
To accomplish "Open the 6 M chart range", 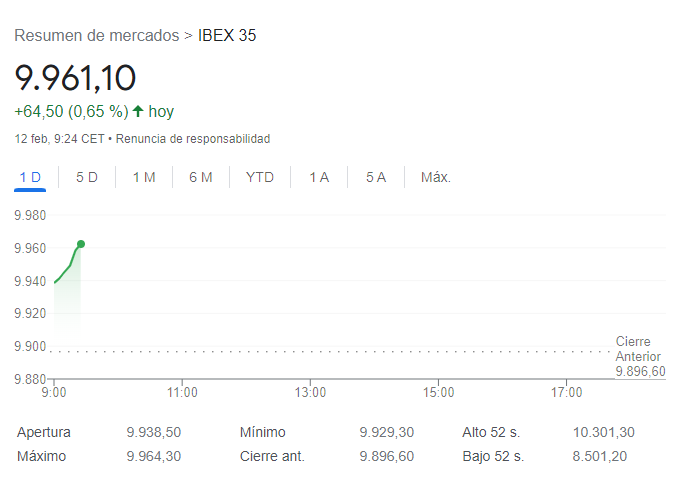I will click(x=201, y=177).
